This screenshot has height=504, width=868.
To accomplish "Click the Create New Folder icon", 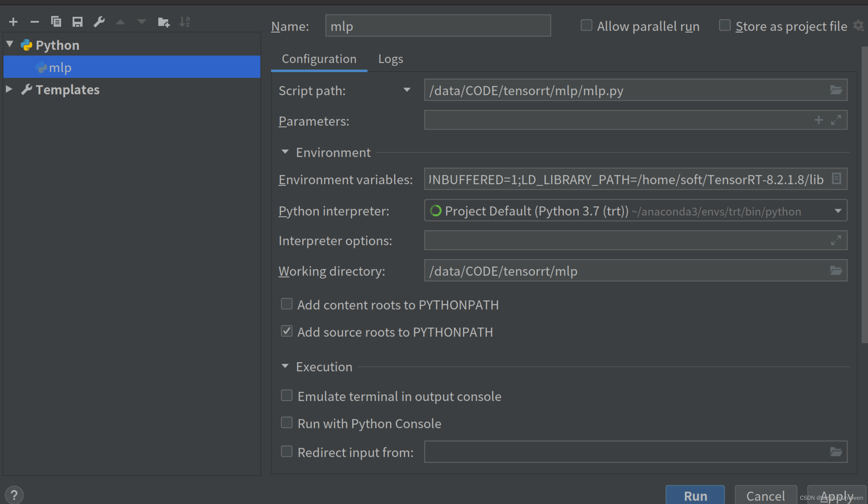I will click(164, 22).
